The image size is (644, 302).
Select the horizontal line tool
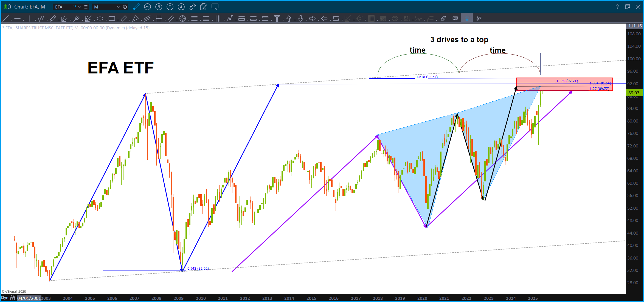tap(17, 19)
